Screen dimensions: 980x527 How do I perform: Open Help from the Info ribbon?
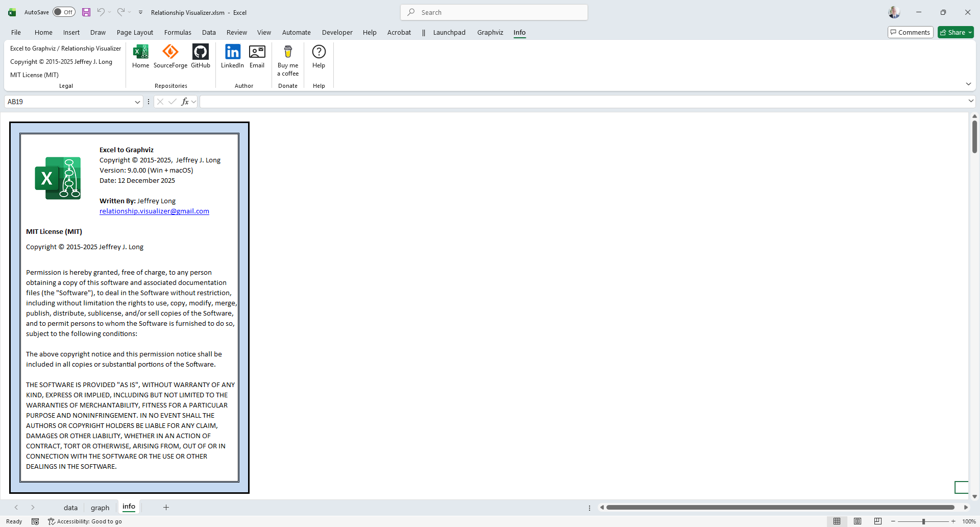coord(318,52)
